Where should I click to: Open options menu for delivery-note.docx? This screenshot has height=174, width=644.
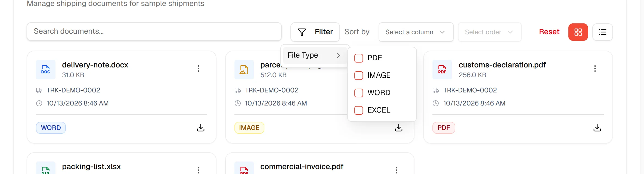199,69
